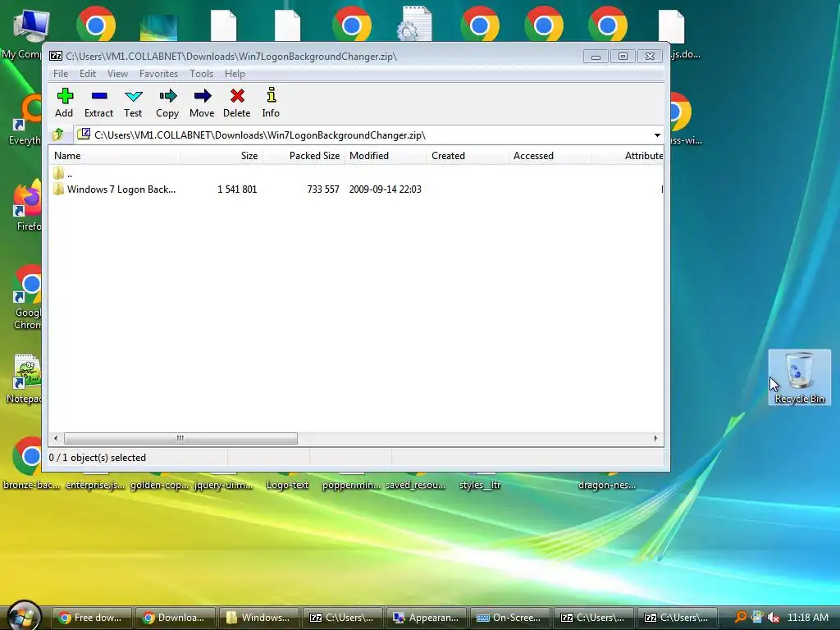Image resolution: width=840 pixels, height=630 pixels.
Task: Click the 733 557 packed size value
Action: [x=323, y=189]
